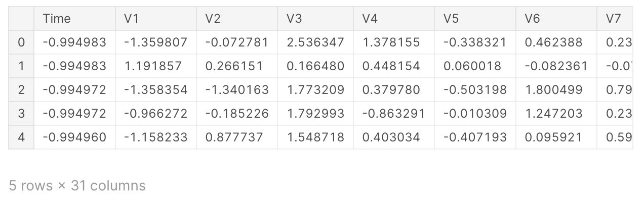644x197 pixels.
Task: Click row index 2
Action: 21,90
